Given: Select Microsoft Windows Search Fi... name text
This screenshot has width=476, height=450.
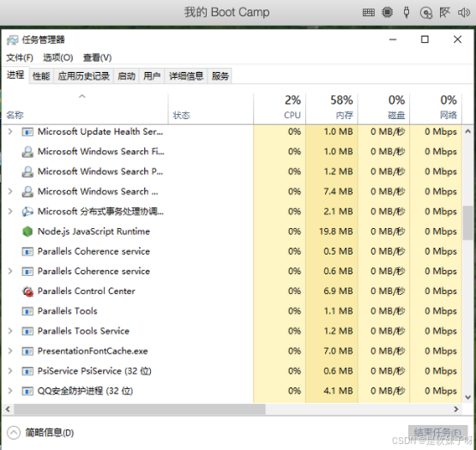Looking at the screenshot, I should click(x=101, y=152).
